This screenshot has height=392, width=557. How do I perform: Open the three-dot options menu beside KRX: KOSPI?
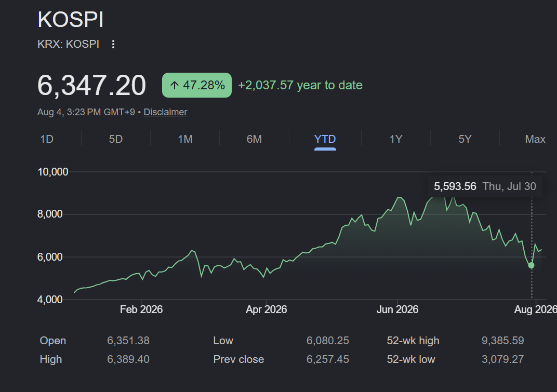pos(113,44)
